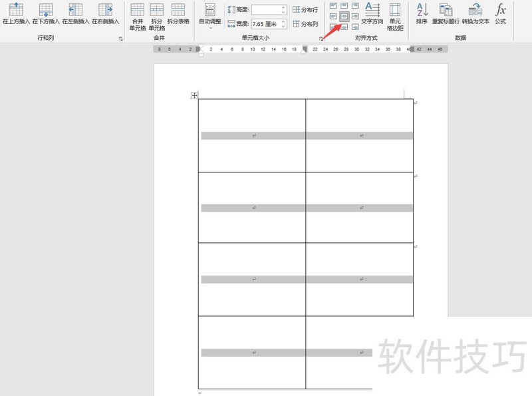Click second row left table cell
Image resolution: width=532 pixels, height=396 pixels.
click(x=252, y=208)
